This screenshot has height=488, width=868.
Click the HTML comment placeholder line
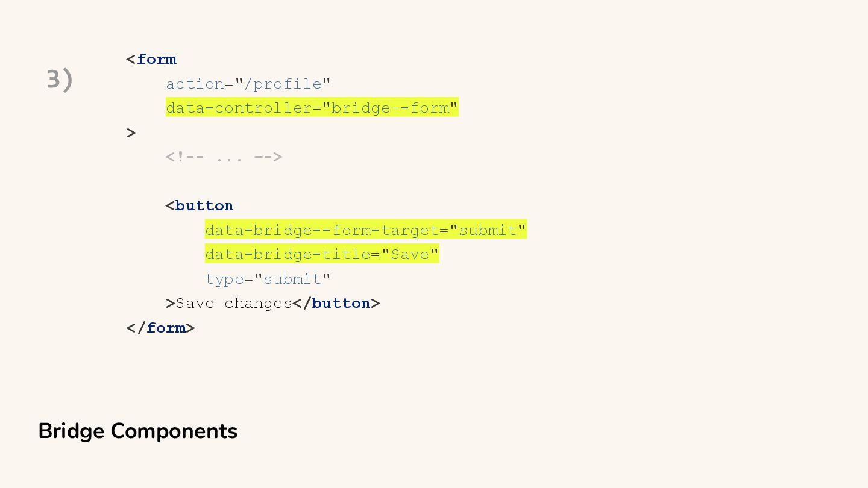point(224,157)
